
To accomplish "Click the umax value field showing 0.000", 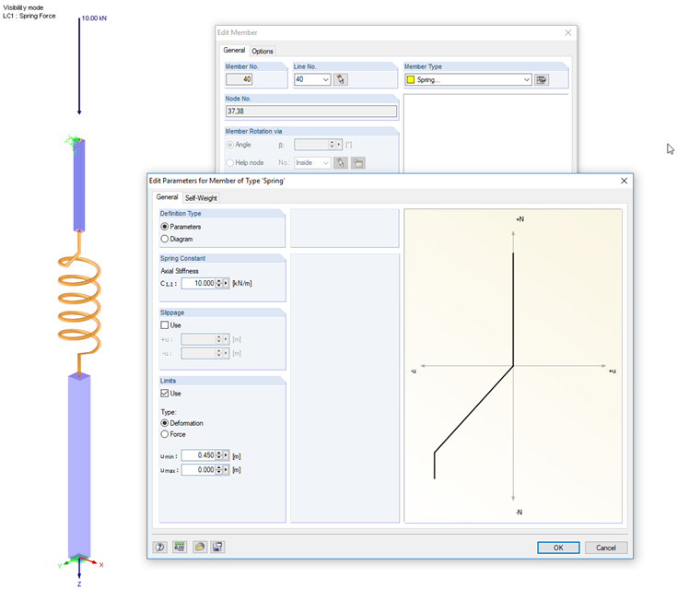I will click(199, 469).
